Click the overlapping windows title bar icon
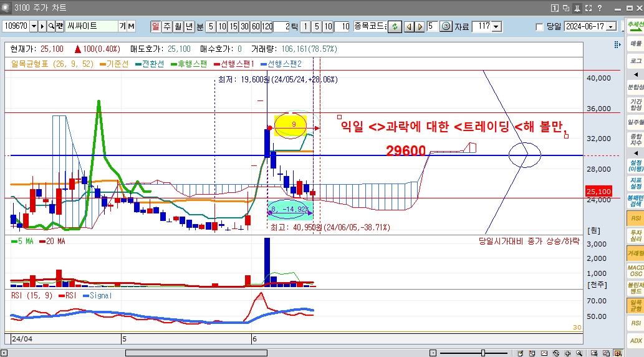The width and height of the screenshot is (644, 357). point(566,8)
